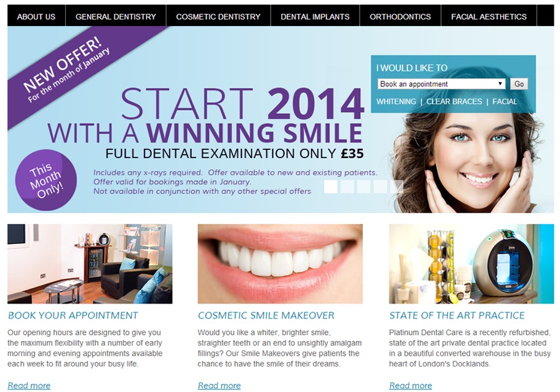Open the General Dentistry menu

[x=116, y=16]
